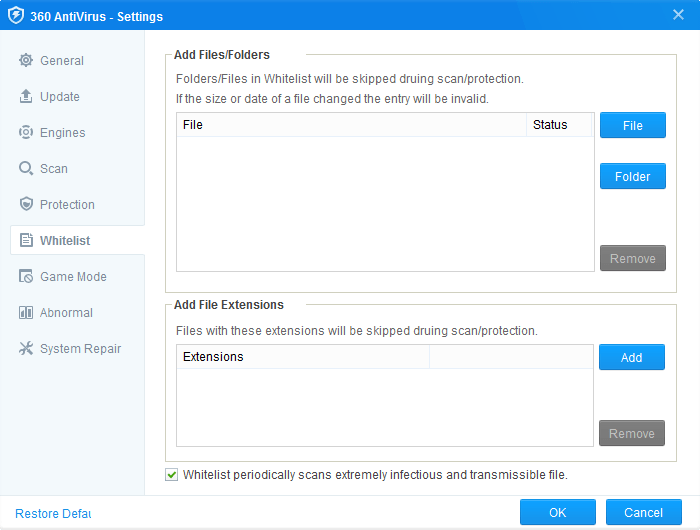The image size is (700, 530).
Task: Click the Scan magnifier icon
Action: 26,169
